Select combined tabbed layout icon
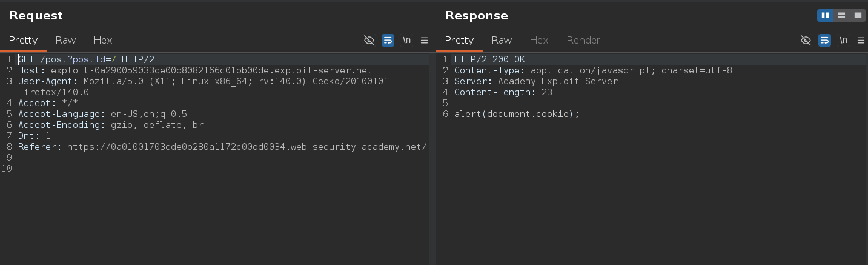868x265 pixels. point(858,15)
